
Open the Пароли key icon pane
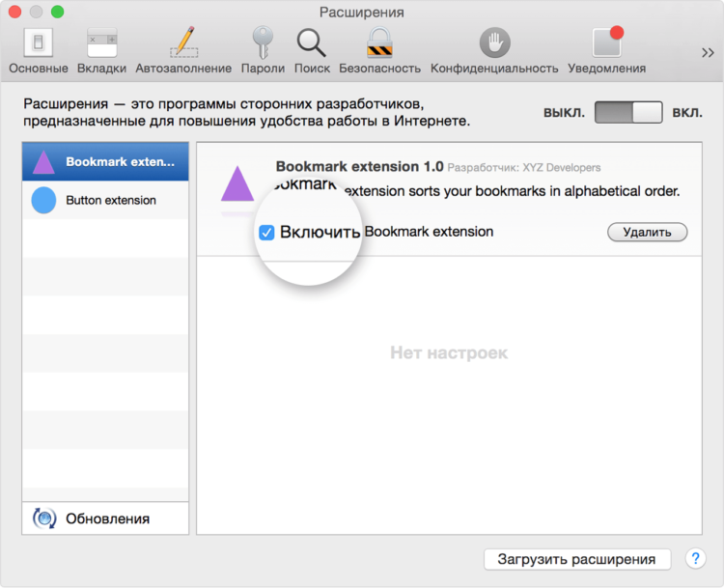(263, 51)
